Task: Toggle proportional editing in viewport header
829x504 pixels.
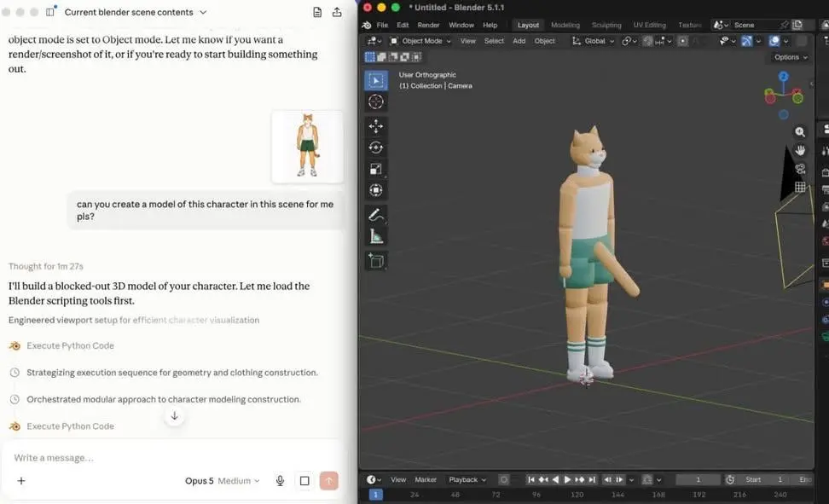Action: click(682, 41)
